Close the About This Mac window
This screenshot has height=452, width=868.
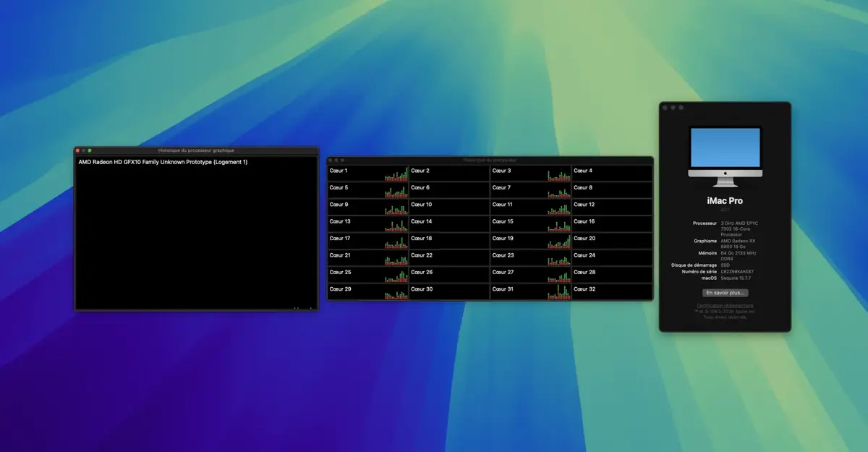tap(665, 107)
